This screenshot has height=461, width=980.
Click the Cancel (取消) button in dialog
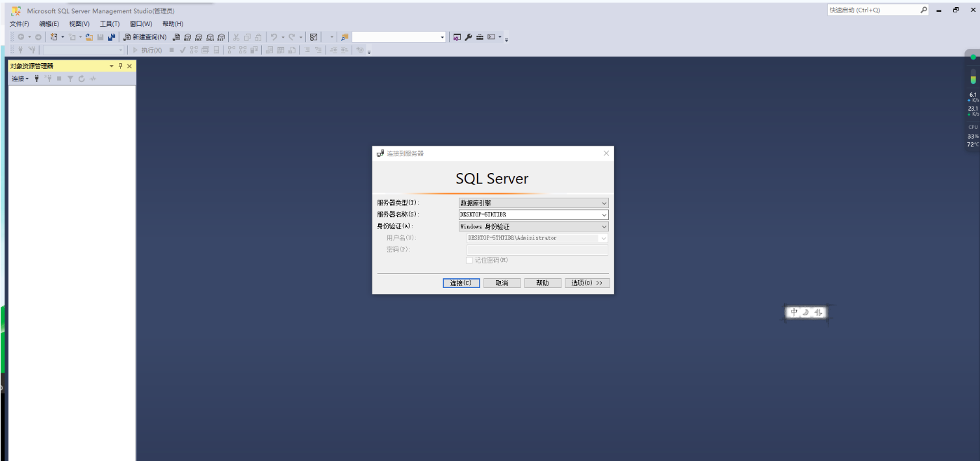pos(502,283)
